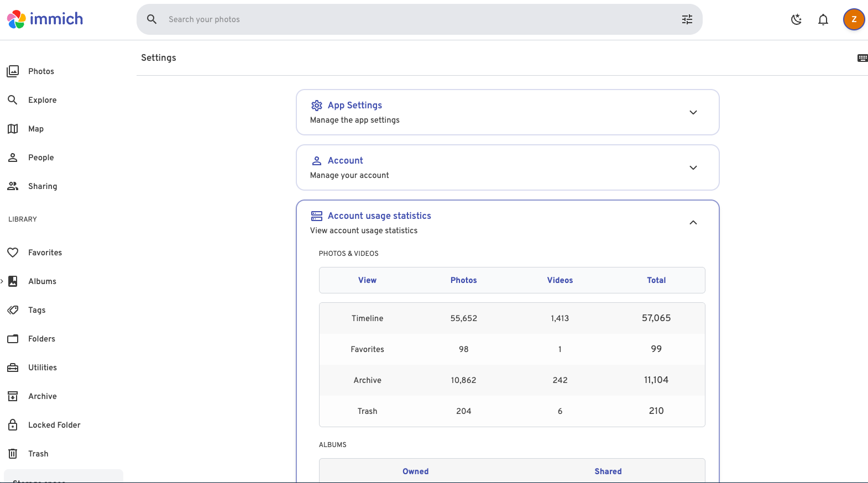This screenshot has width=868, height=483.
Task: Open Favorites in the library
Action: pyautogui.click(x=45, y=253)
